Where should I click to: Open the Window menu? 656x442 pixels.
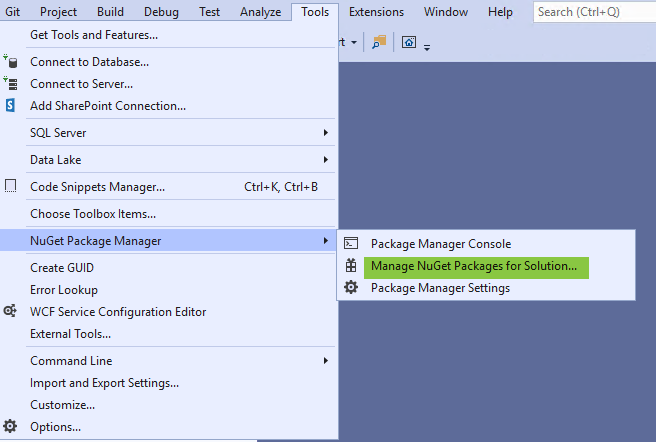tap(446, 12)
